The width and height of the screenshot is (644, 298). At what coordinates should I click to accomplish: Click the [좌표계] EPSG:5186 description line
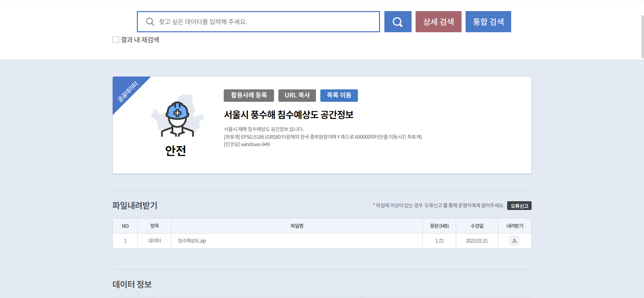pos(323,137)
